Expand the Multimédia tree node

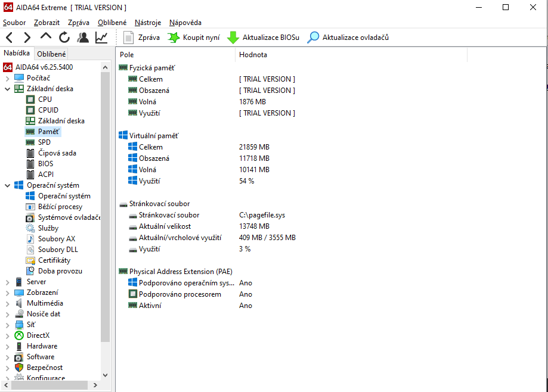click(7, 304)
